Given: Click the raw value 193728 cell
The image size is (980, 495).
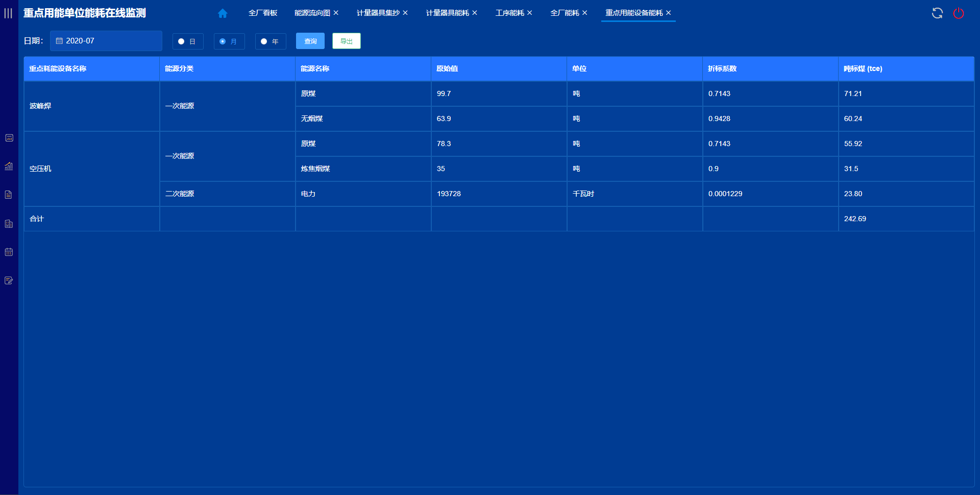Looking at the screenshot, I should click(499, 194).
